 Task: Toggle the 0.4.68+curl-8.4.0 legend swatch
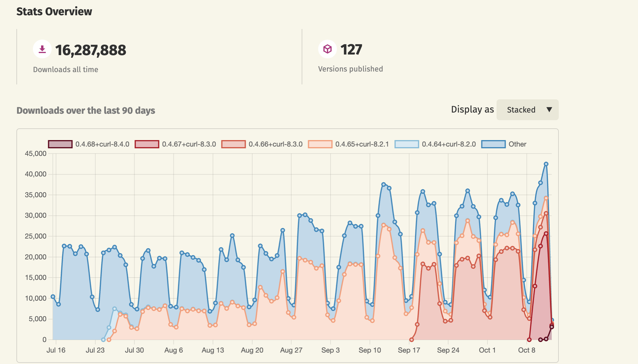60,144
